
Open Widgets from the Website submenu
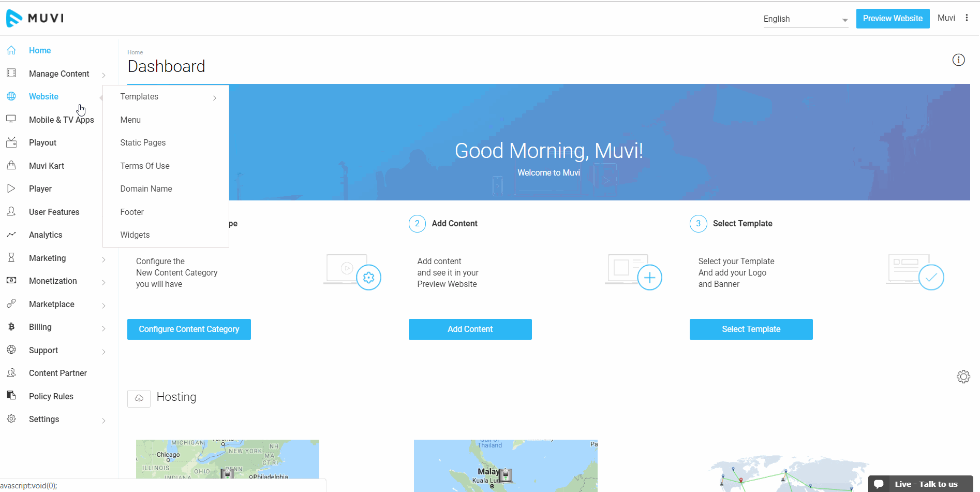pyautogui.click(x=135, y=235)
